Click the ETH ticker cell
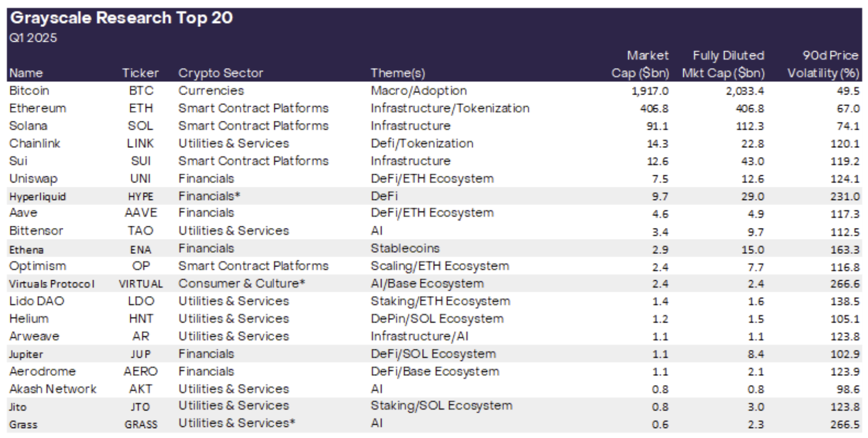 coord(141,108)
